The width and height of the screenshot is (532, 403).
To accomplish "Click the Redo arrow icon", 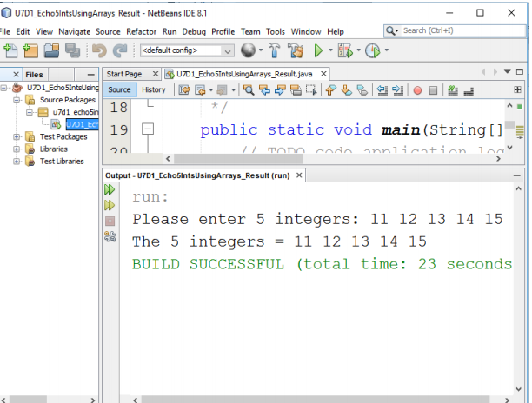I will click(120, 51).
